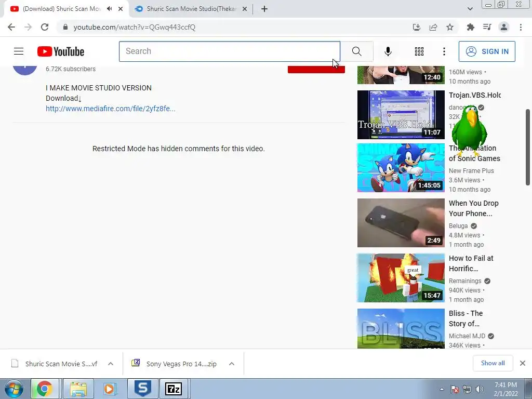Viewport: 532px width, 399px height.
Task: Open the YouTube apps grid
Action: click(x=419, y=51)
